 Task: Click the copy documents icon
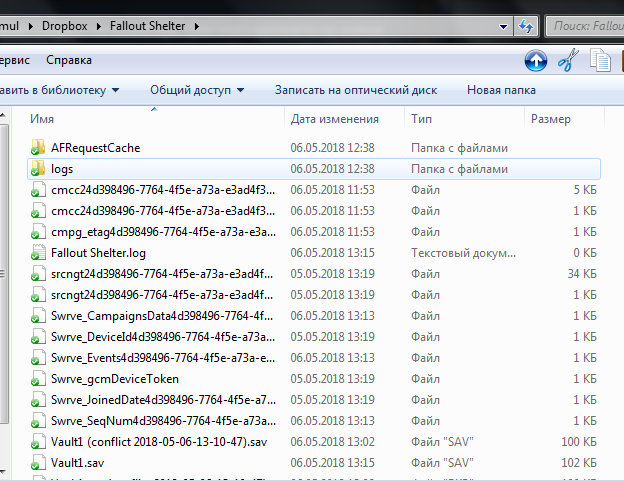coord(601,60)
